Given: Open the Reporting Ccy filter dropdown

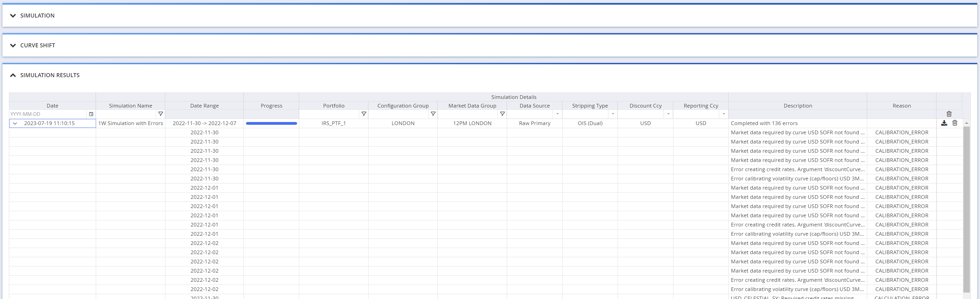Looking at the screenshot, I should tap(723, 114).
